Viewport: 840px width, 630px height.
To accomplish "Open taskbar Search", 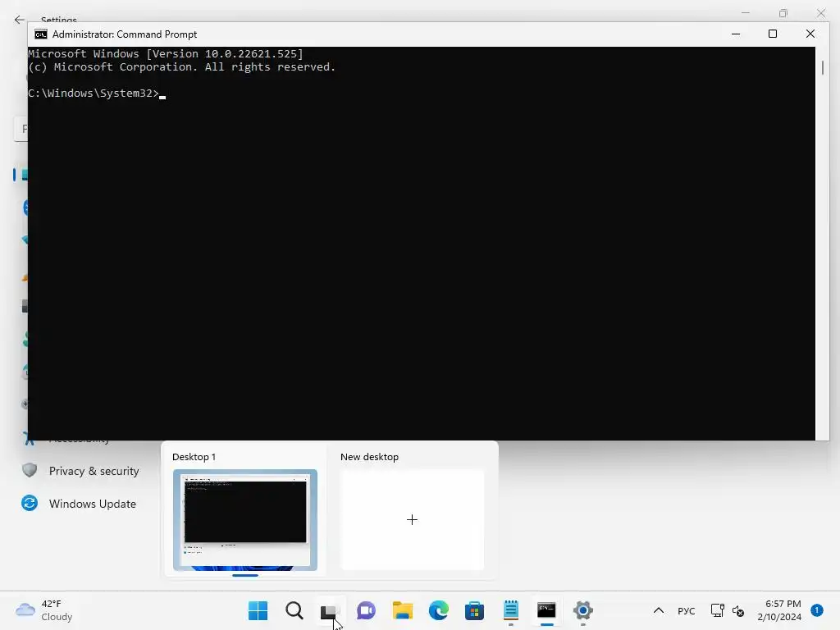I will [294, 610].
